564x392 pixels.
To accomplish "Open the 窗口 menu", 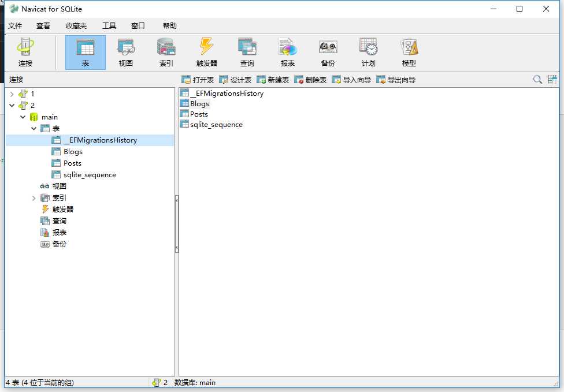I will [x=138, y=26].
